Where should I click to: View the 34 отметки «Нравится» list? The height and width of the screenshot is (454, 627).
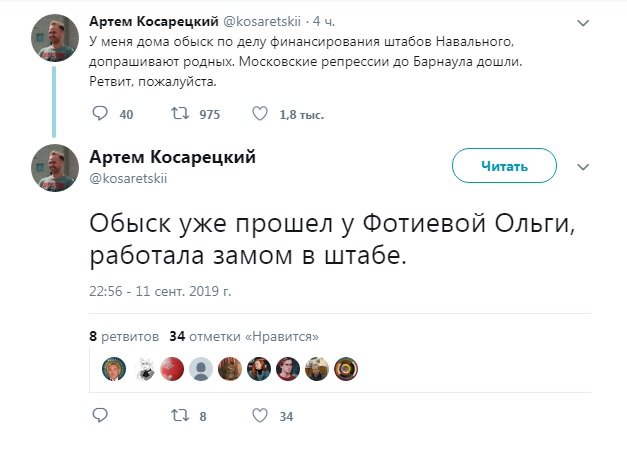pyautogui.click(x=244, y=336)
